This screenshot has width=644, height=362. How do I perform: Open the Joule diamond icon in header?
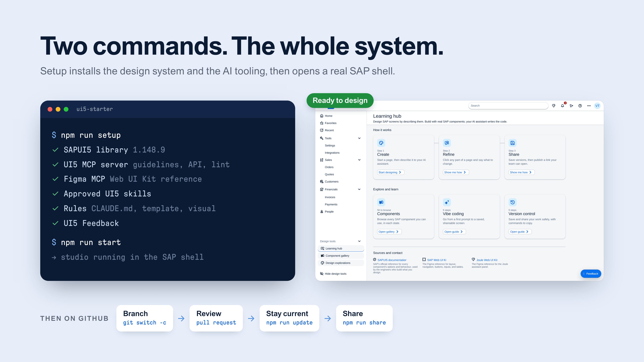coord(554,106)
